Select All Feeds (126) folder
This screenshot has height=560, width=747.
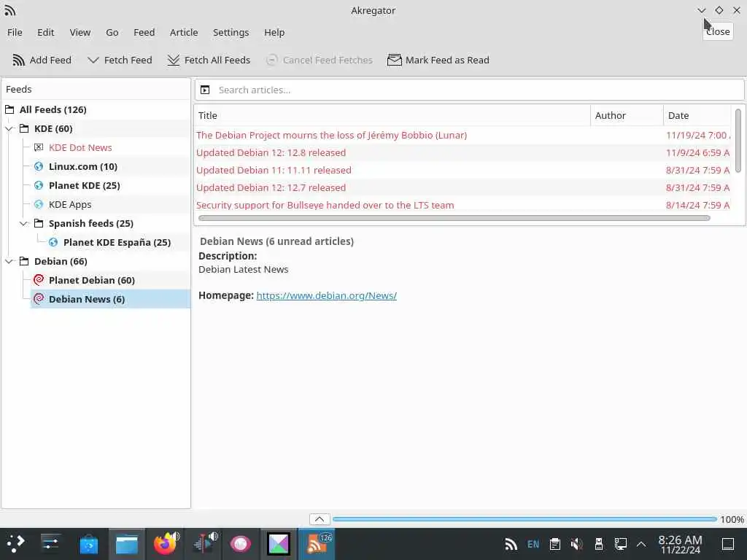(x=53, y=109)
